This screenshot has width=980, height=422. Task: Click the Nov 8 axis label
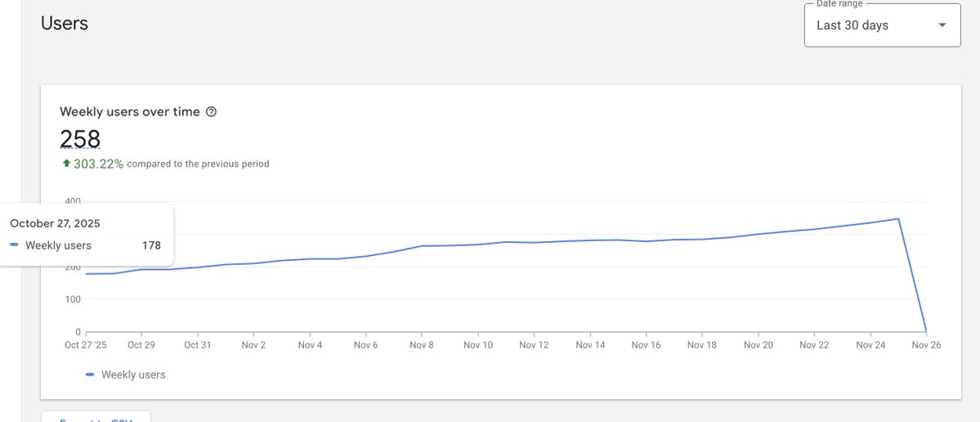coord(422,344)
